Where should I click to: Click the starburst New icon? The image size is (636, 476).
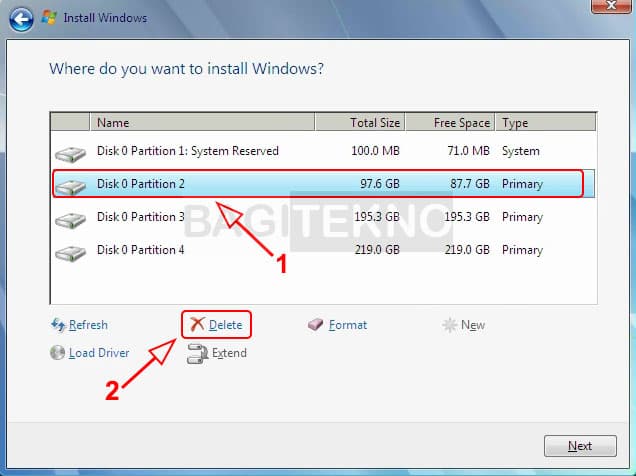(449, 325)
